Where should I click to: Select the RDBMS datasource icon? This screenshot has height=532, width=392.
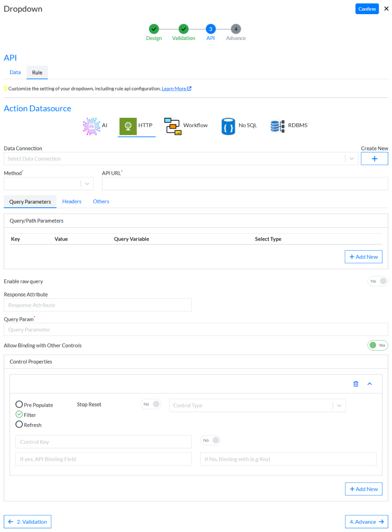277,126
